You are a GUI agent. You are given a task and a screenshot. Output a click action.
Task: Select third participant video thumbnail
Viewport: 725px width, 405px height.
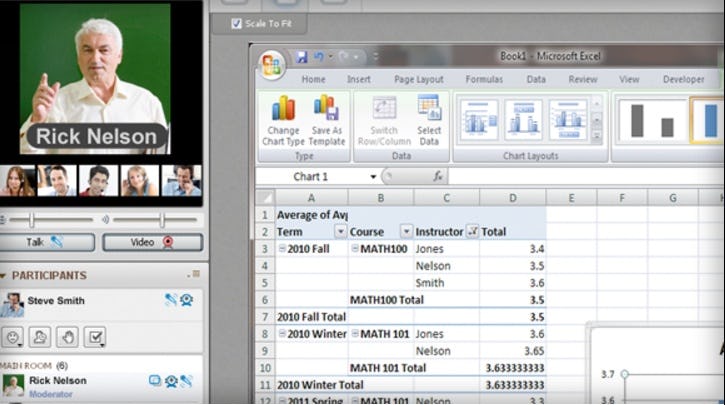tap(98, 181)
